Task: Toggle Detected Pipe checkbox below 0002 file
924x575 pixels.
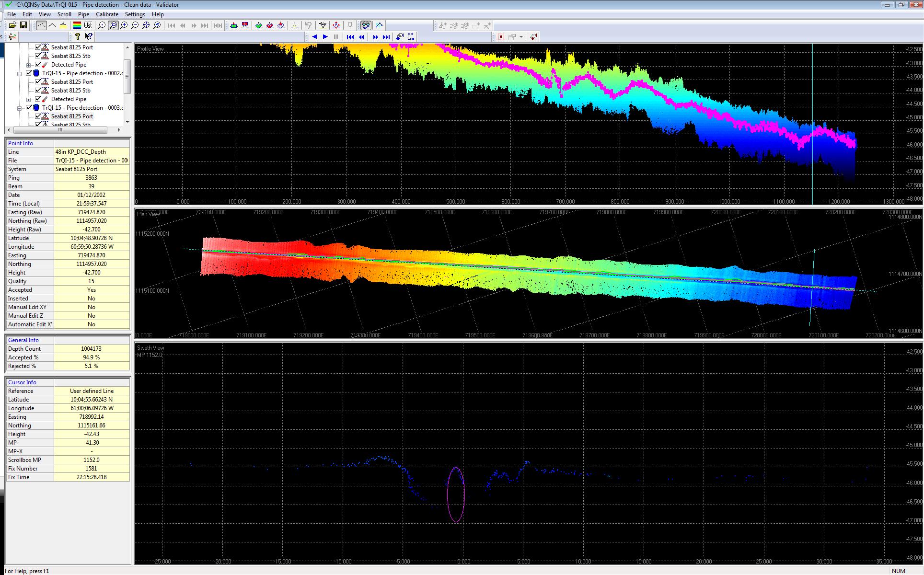Action: [x=38, y=99]
